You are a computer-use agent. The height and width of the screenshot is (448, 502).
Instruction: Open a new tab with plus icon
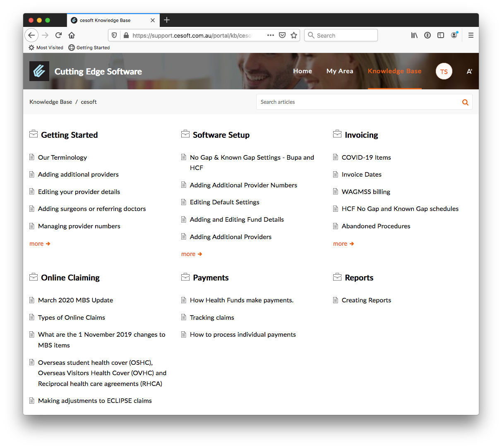click(x=167, y=20)
